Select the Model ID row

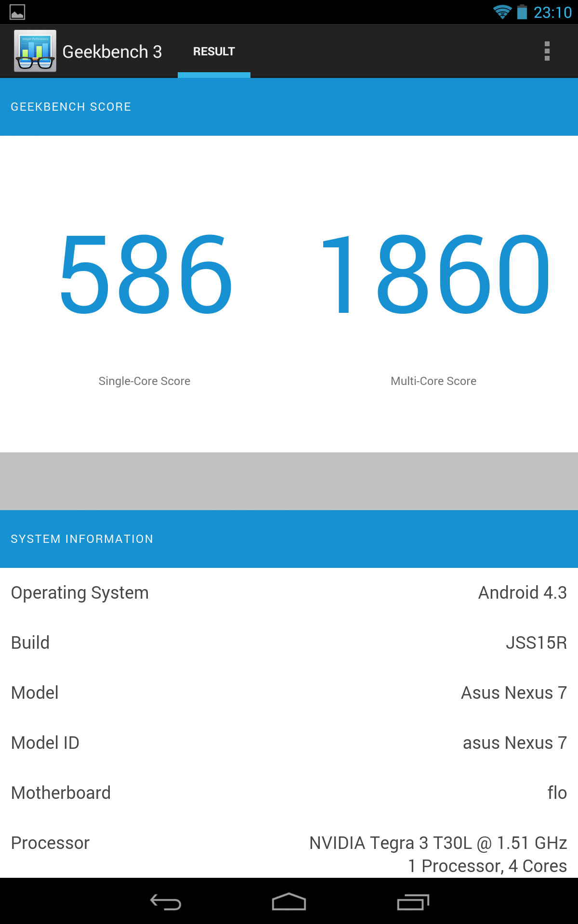pyautogui.click(x=289, y=743)
